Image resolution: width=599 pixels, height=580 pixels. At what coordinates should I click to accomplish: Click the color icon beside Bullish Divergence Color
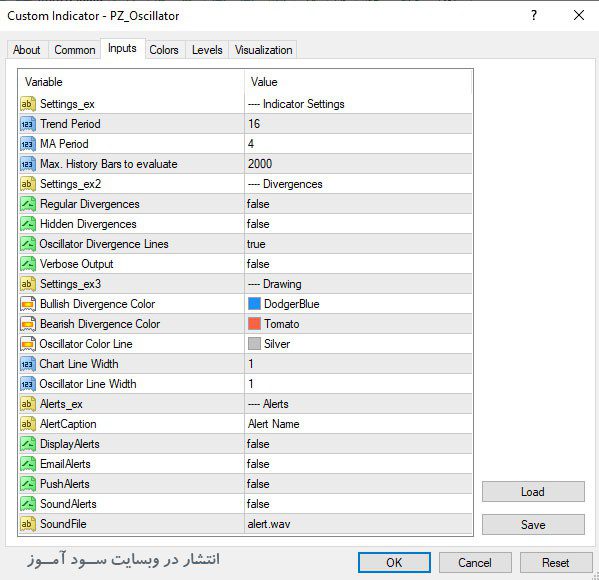28,304
